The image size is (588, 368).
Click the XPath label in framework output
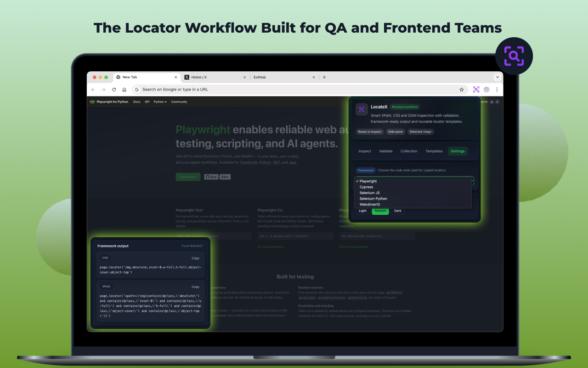106,287
